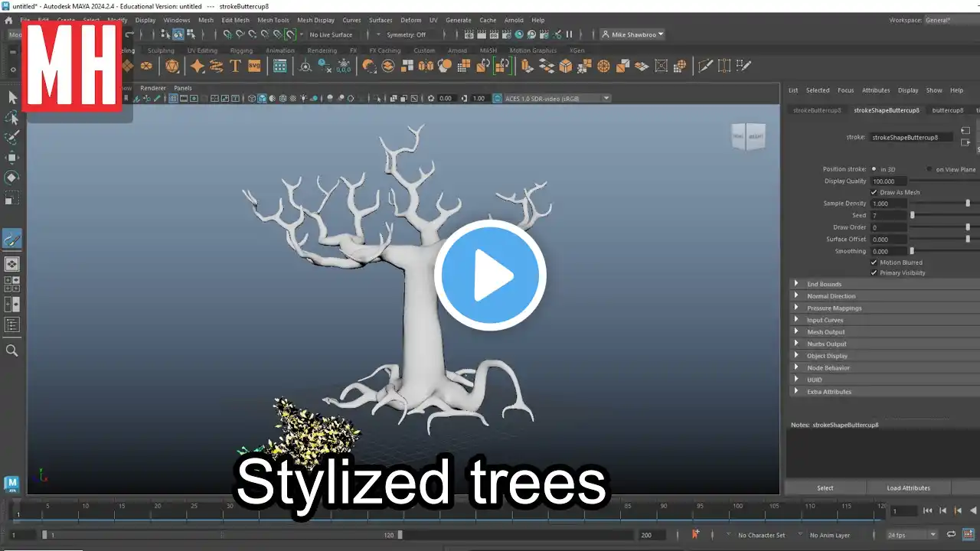This screenshot has height=551, width=980.
Task: Open search with the magnifying glass icon
Action: (x=12, y=350)
